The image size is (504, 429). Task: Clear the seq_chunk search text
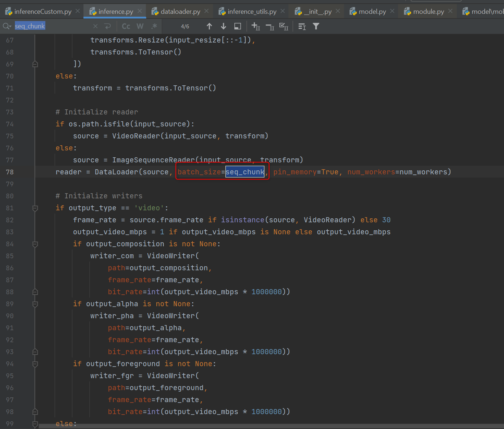(x=95, y=26)
